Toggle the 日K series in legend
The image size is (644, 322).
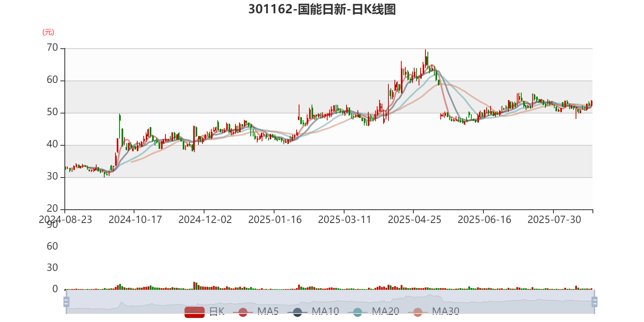tap(204, 312)
